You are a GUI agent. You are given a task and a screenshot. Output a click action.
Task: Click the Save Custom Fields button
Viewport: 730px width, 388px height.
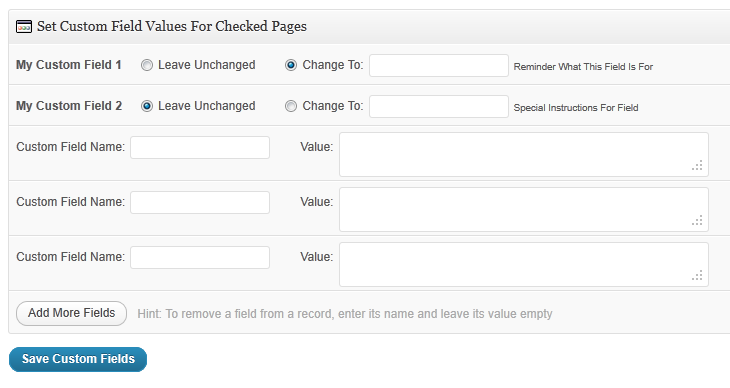click(x=78, y=359)
